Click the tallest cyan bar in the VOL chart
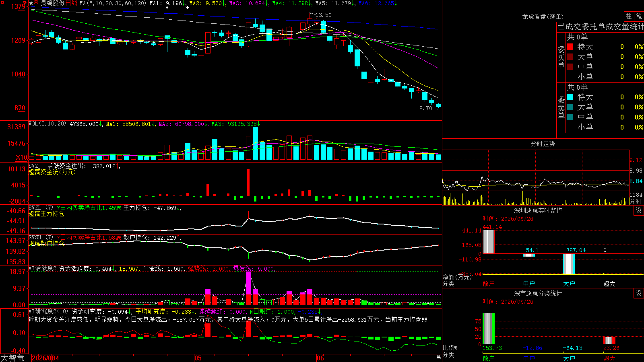Viewport: 644px width, 362px height. (x=255, y=143)
